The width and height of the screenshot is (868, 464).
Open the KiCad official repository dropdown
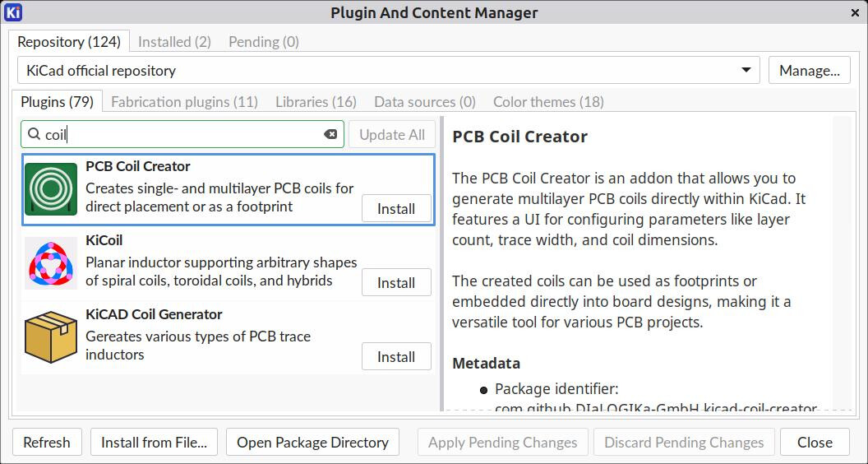point(389,71)
